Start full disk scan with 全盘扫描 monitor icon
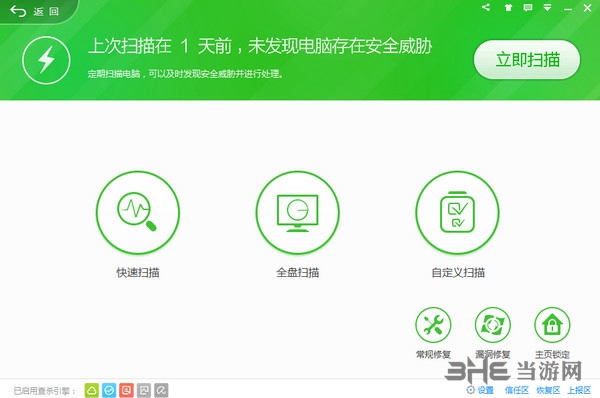The width and height of the screenshot is (600, 398). click(x=298, y=212)
